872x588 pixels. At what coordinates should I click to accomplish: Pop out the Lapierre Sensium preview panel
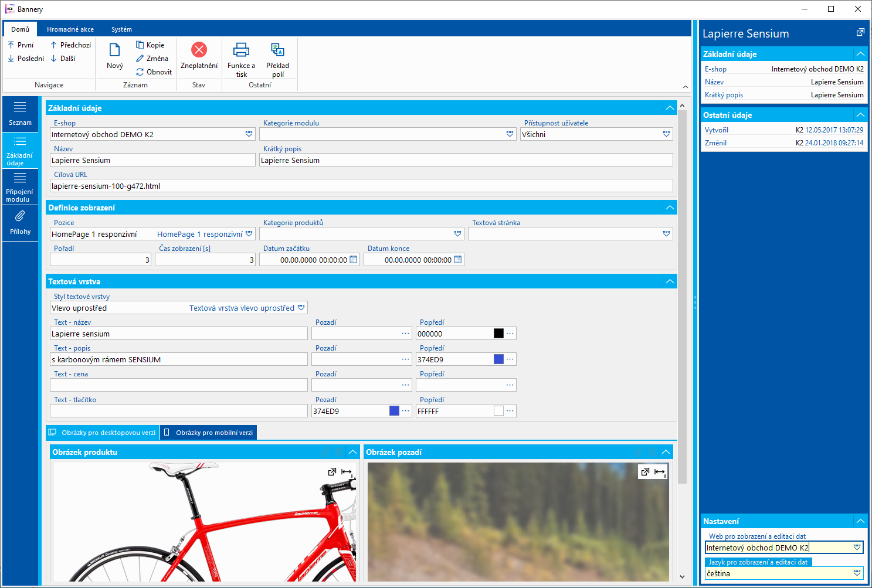pyautogui.click(x=860, y=33)
